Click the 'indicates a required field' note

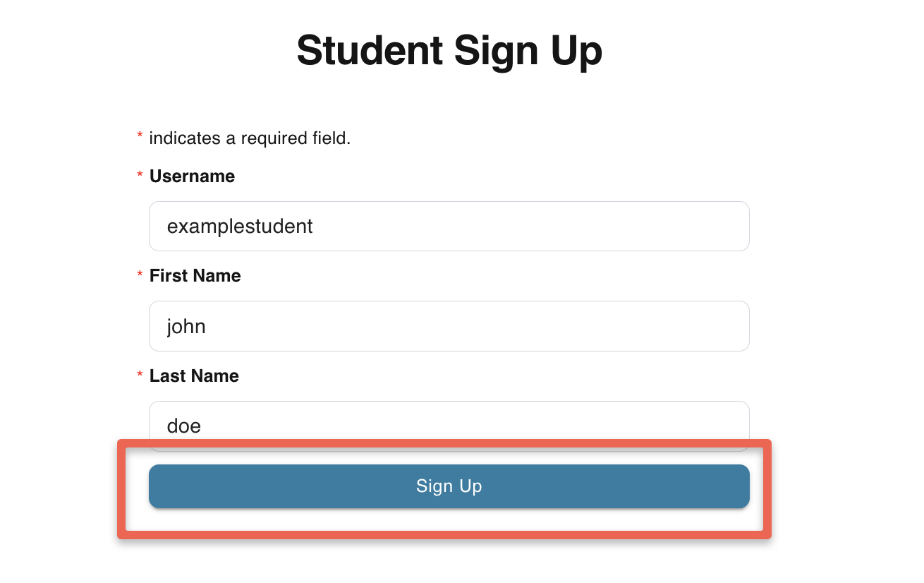point(250,138)
